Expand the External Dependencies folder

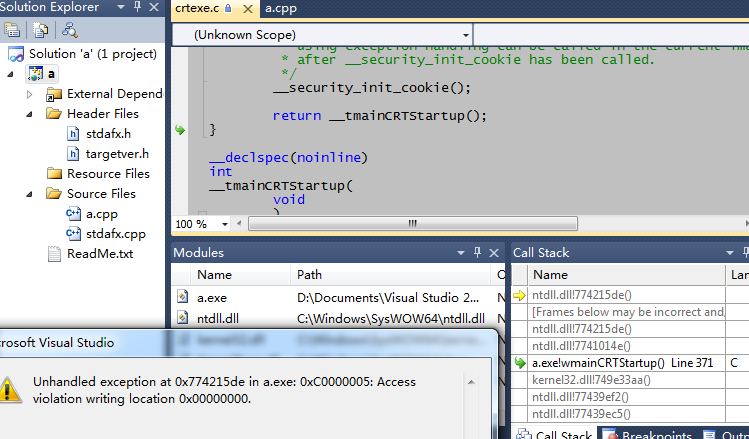(30, 94)
